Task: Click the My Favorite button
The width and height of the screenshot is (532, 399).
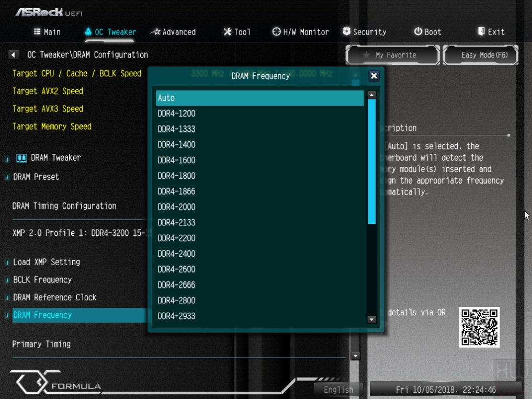Action: 392,55
